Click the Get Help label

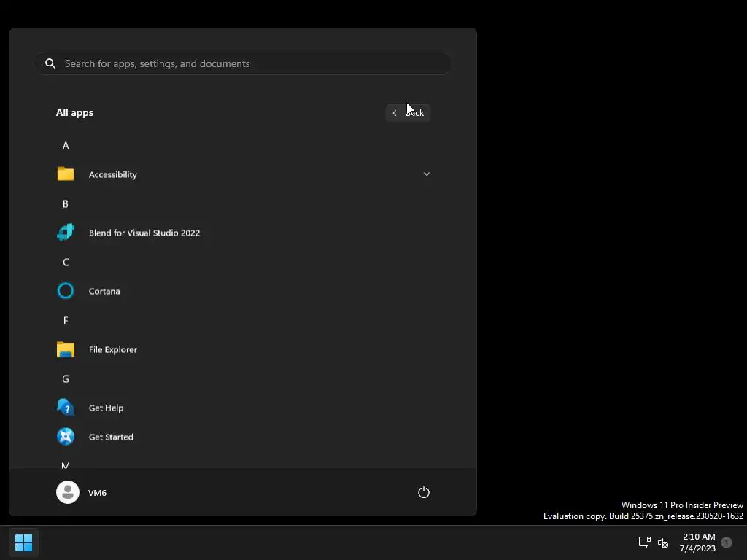coord(106,408)
